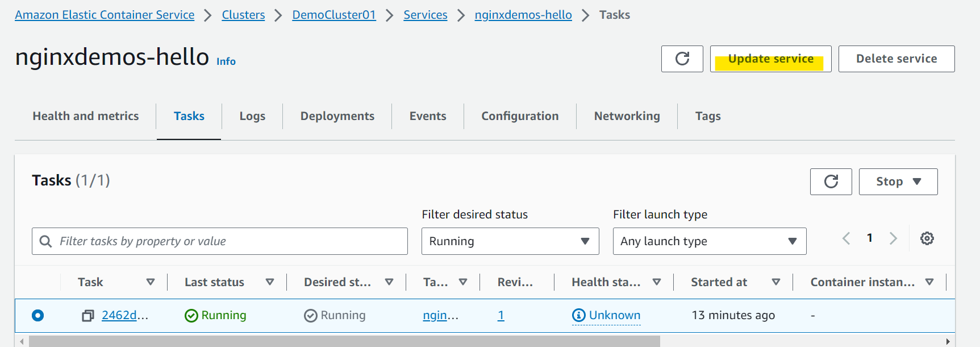Open the Deployments tab
The width and height of the screenshot is (980, 347).
pyautogui.click(x=337, y=116)
